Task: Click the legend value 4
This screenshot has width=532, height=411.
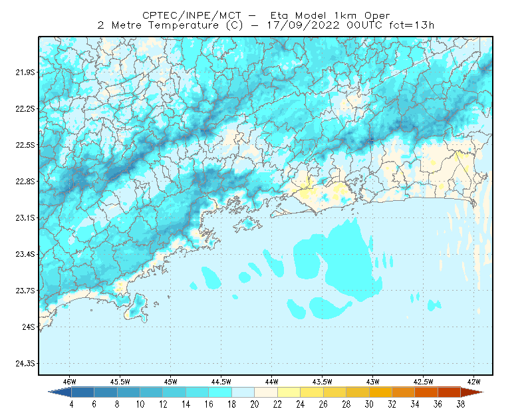Action: click(72, 404)
